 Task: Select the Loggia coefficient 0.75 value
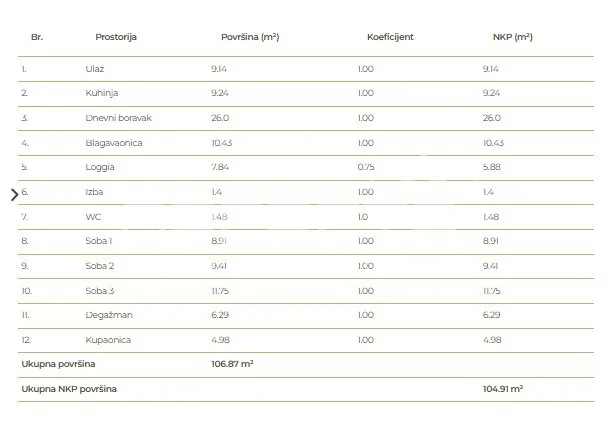[366, 167]
